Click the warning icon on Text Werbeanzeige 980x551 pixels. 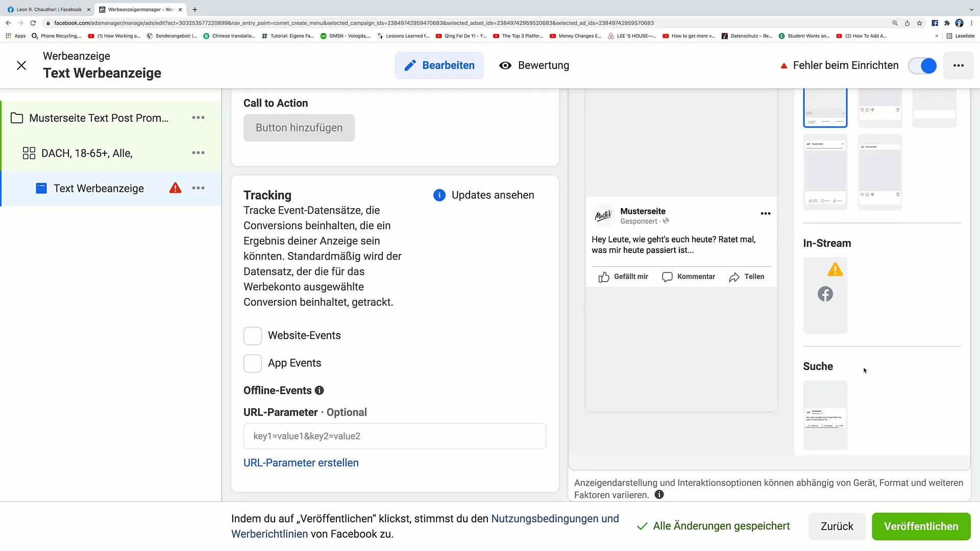tap(176, 188)
